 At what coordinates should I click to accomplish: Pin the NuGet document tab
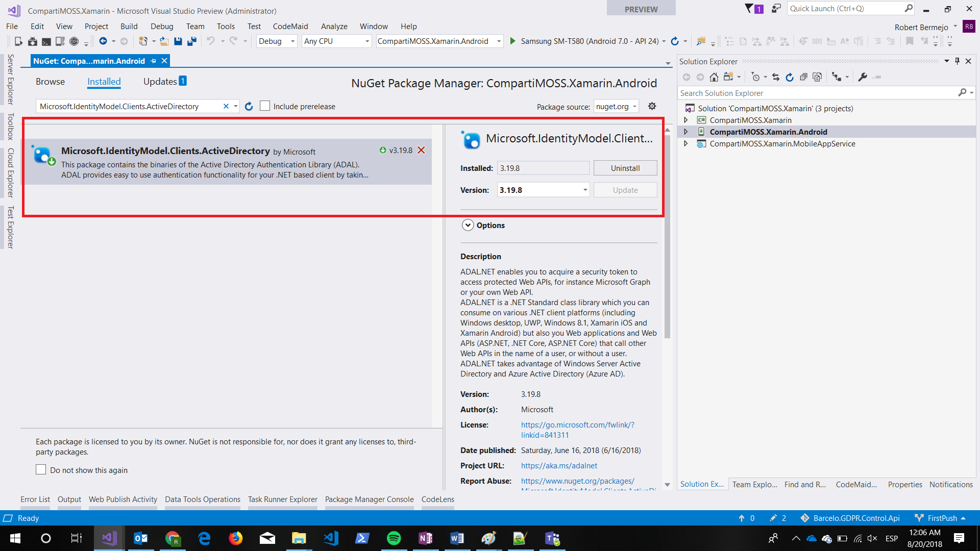tap(153, 61)
